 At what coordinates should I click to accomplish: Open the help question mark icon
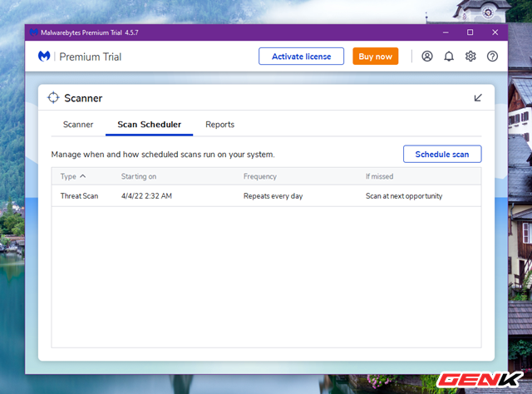click(492, 57)
